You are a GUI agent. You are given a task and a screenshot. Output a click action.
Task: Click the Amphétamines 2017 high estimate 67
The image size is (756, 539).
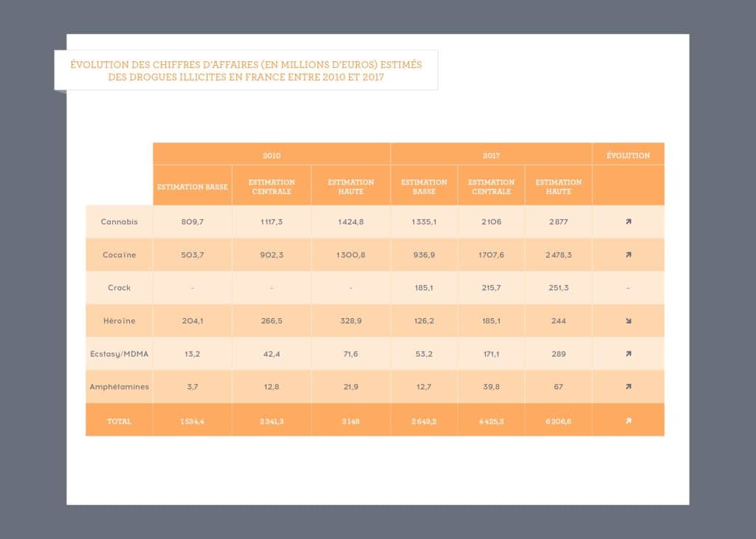[558, 386]
